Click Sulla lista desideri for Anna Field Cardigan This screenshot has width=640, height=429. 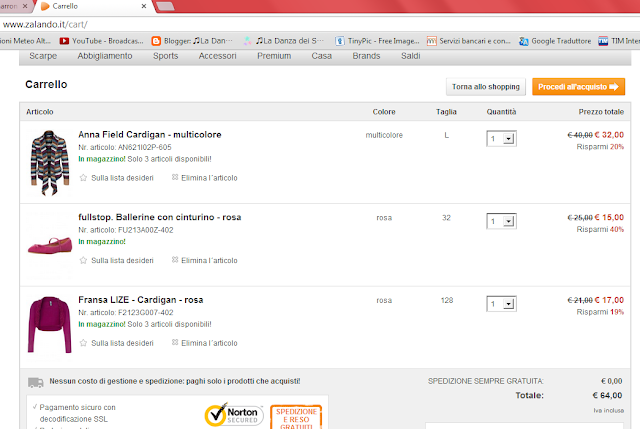[122, 178]
